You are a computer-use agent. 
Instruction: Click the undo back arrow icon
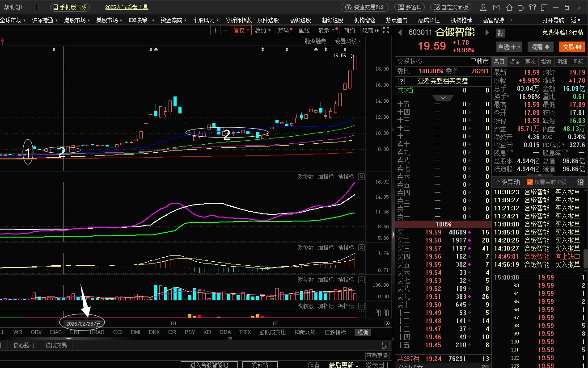(x=520, y=7)
